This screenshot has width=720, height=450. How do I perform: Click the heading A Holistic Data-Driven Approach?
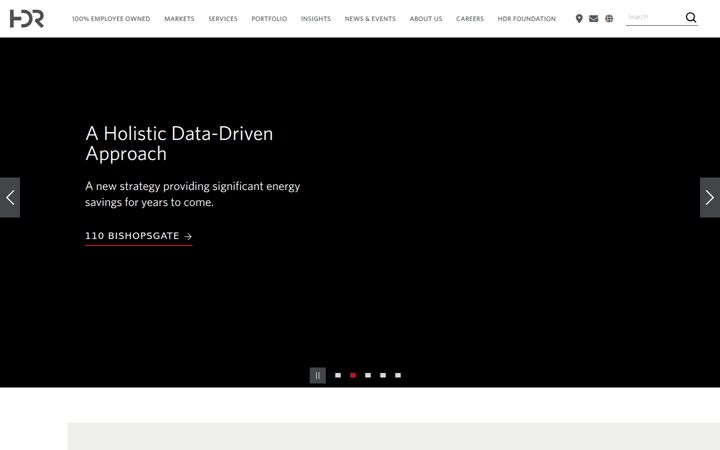click(179, 144)
